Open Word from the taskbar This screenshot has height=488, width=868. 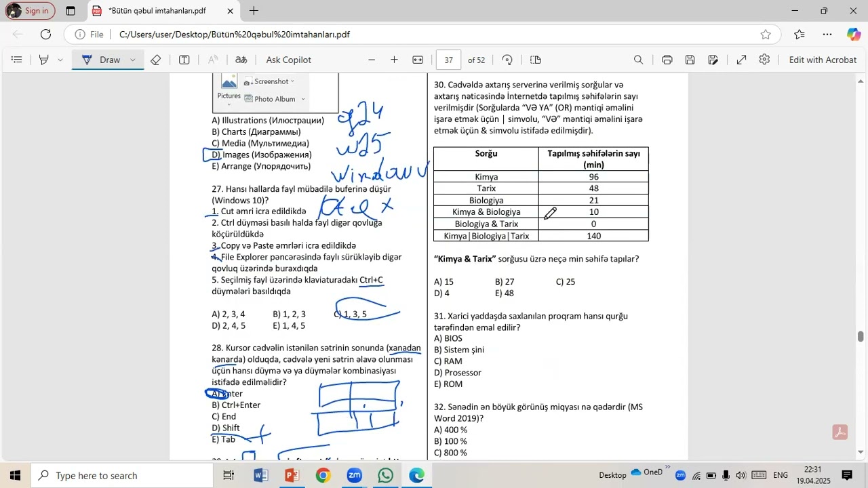tap(261, 476)
